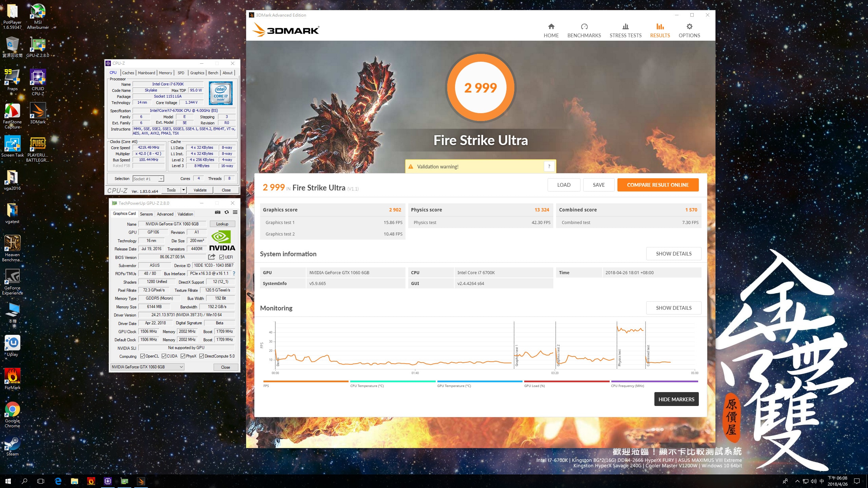The image size is (868, 488).
Task: Open GPU selection dropdown in GPU-Z
Action: click(x=147, y=367)
